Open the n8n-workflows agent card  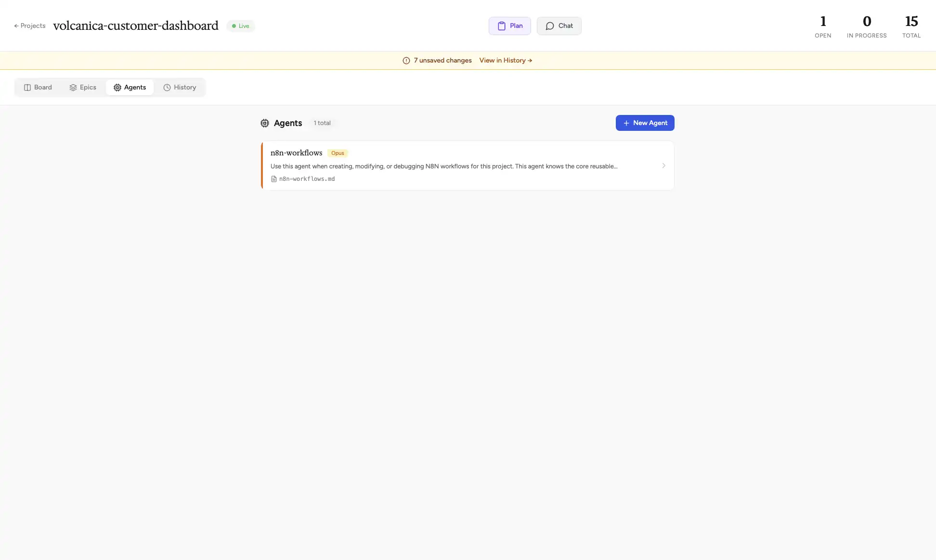click(467, 165)
